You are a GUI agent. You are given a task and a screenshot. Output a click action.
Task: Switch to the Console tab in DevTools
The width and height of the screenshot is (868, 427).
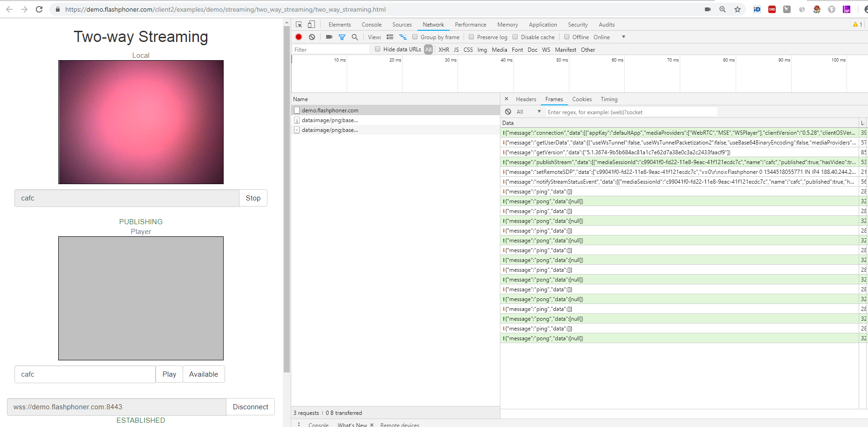[x=371, y=25]
